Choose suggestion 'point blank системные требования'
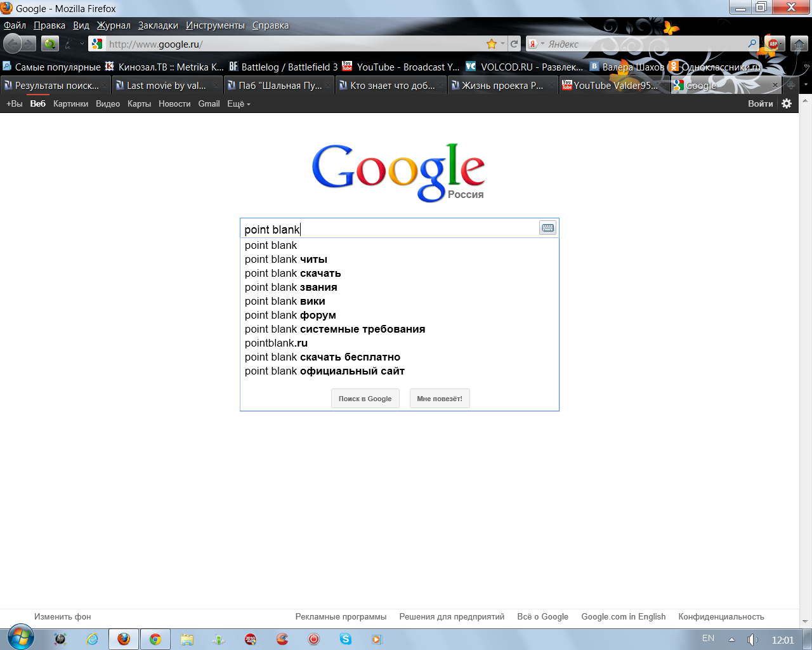 [x=400, y=329]
